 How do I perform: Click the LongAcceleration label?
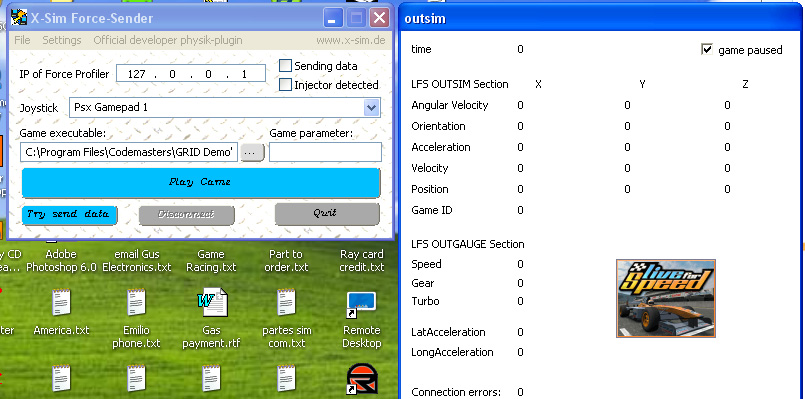pyautogui.click(x=452, y=352)
